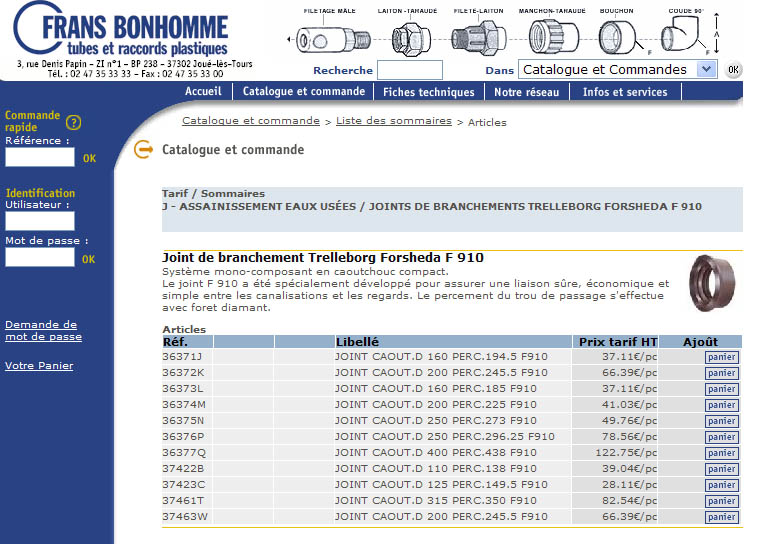Image resolution: width=761 pixels, height=544 pixels.
Task: Add article 37463W to panier
Action: point(722,517)
